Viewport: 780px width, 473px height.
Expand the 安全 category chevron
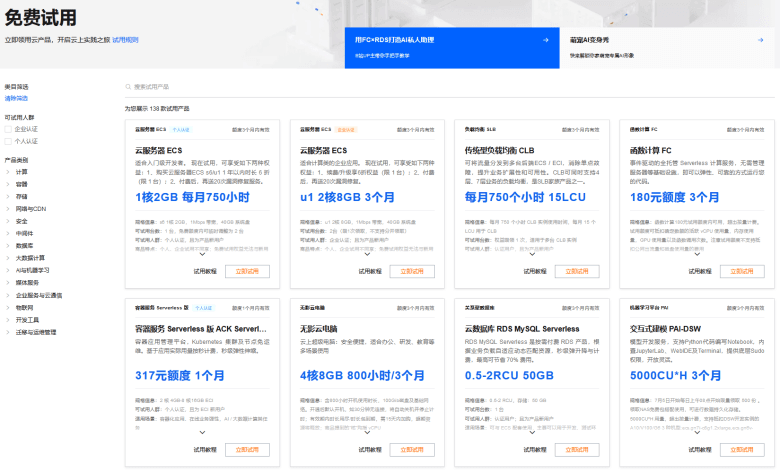tap(7, 221)
